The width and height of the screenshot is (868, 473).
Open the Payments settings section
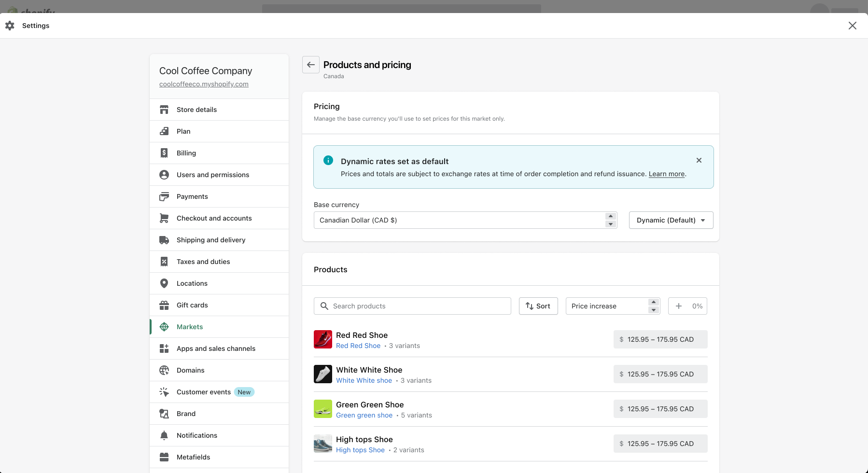(x=192, y=196)
